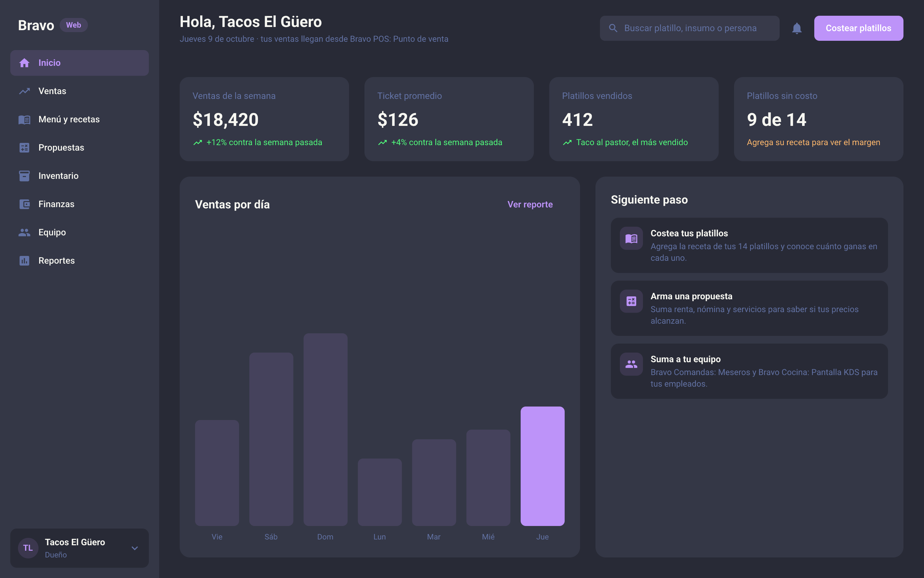Click the calculator icon in Arma una propuesta card
This screenshot has width=924, height=578.
click(x=631, y=301)
